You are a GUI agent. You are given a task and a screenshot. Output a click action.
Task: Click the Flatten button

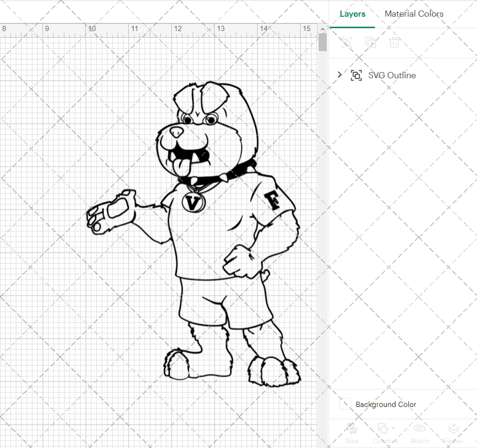(x=453, y=433)
